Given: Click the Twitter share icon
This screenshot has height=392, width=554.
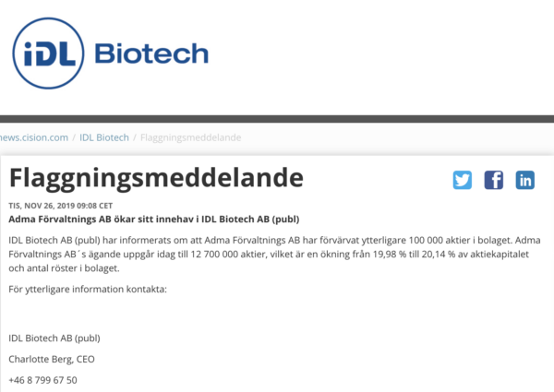Looking at the screenshot, I should coord(463,181).
